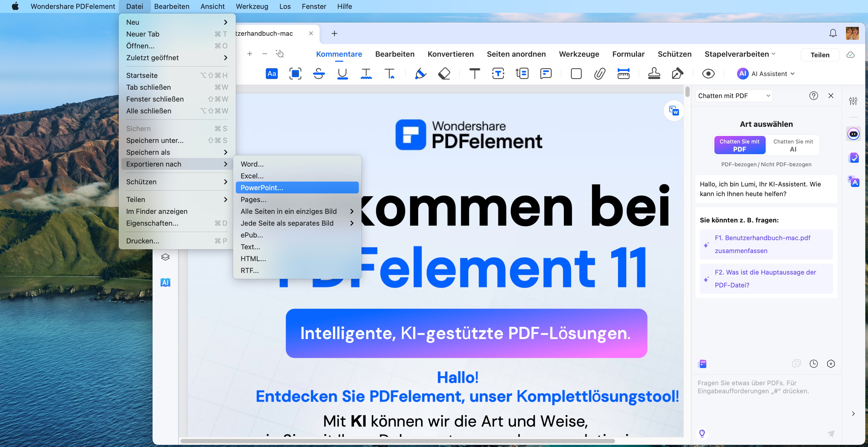
Task: Select the rectangle shape tool
Action: 576,74
